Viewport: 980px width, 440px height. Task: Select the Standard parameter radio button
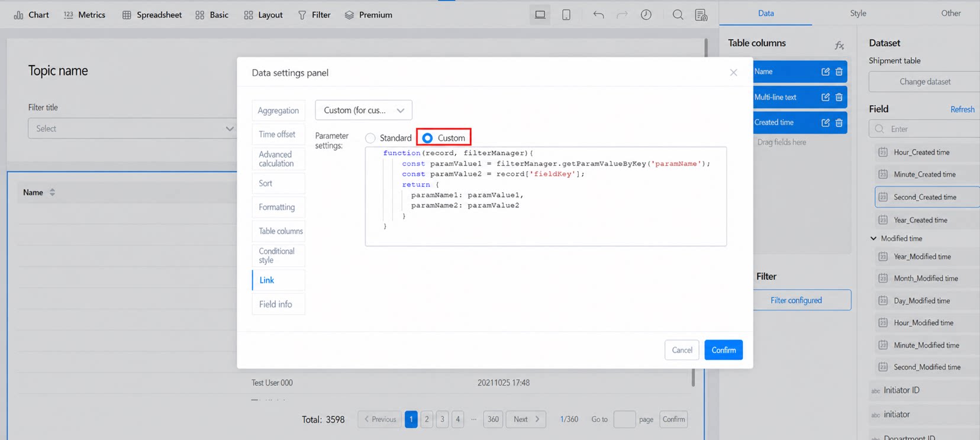pos(370,138)
